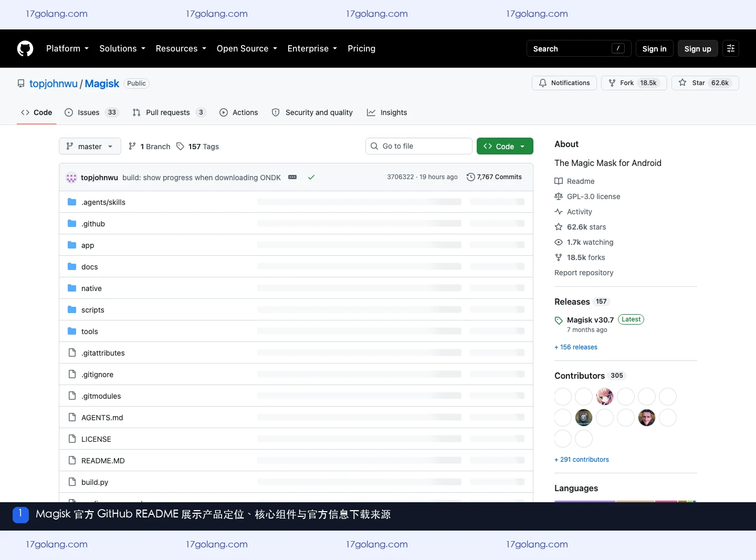Switch to the Actions tab
Viewport: 756px width, 560px height.
pyautogui.click(x=238, y=112)
